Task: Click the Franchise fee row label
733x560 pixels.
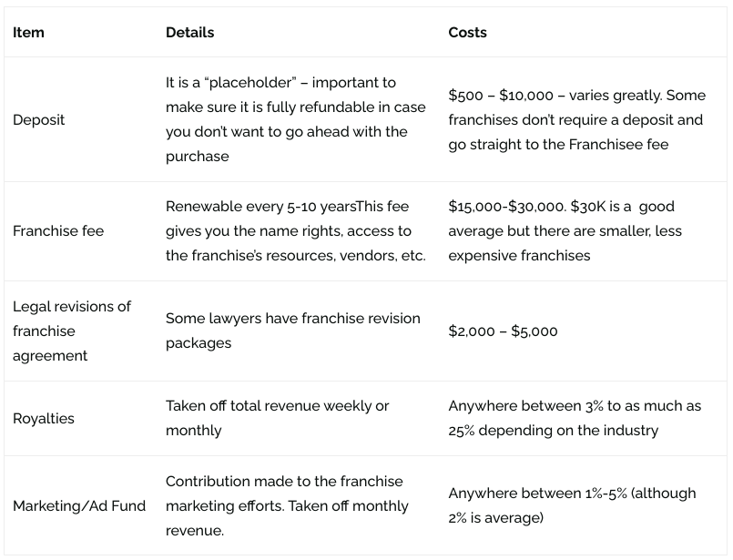Action: point(58,231)
